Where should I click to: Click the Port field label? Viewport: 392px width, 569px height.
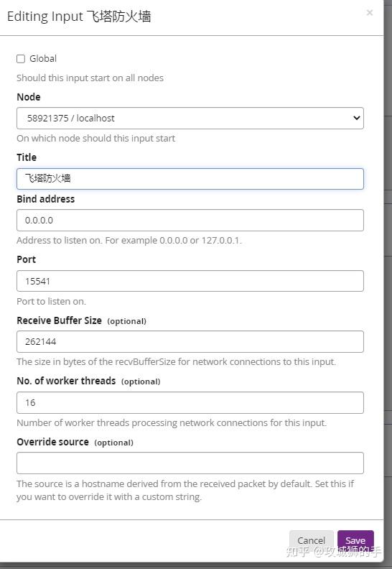coord(26,259)
